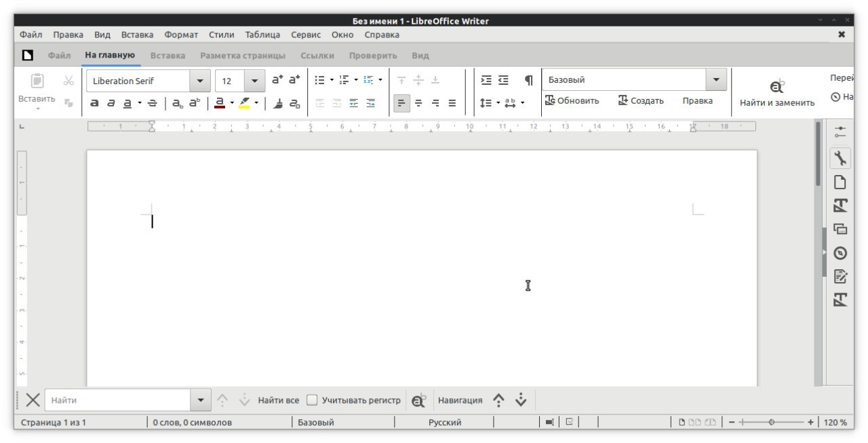The height and width of the screenshot is (443, 868).
Task: Decrease font size with shrink icon
Action: coord(294,80)
